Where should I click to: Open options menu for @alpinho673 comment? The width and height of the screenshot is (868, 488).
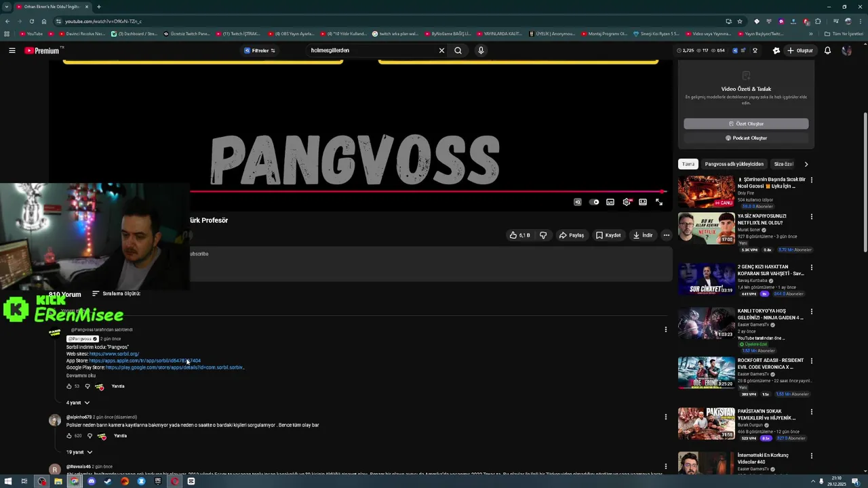point(665,417)
